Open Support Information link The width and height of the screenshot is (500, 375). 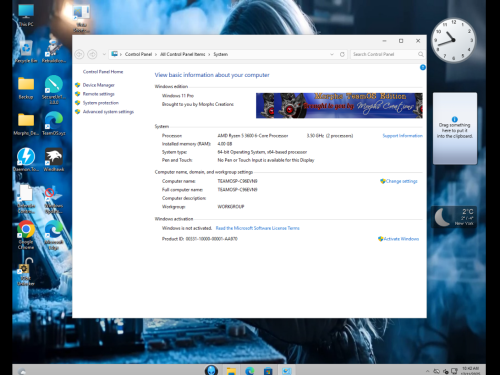[402, 136]
